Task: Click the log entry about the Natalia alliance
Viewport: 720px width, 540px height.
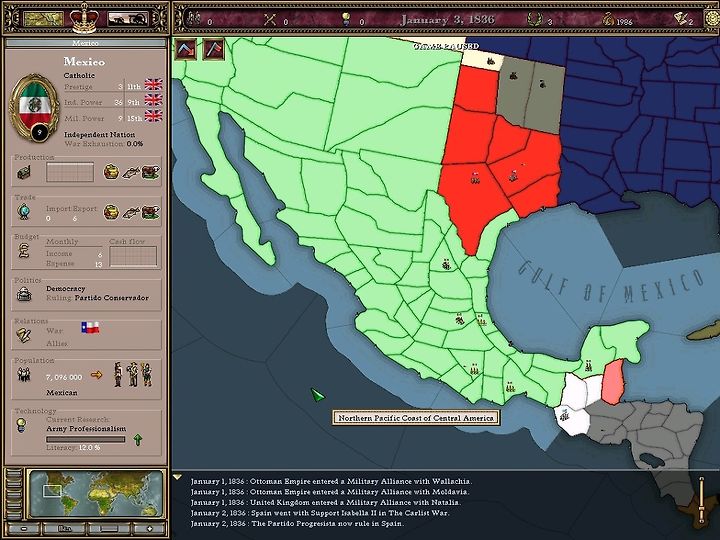Action: pos(325,502)
